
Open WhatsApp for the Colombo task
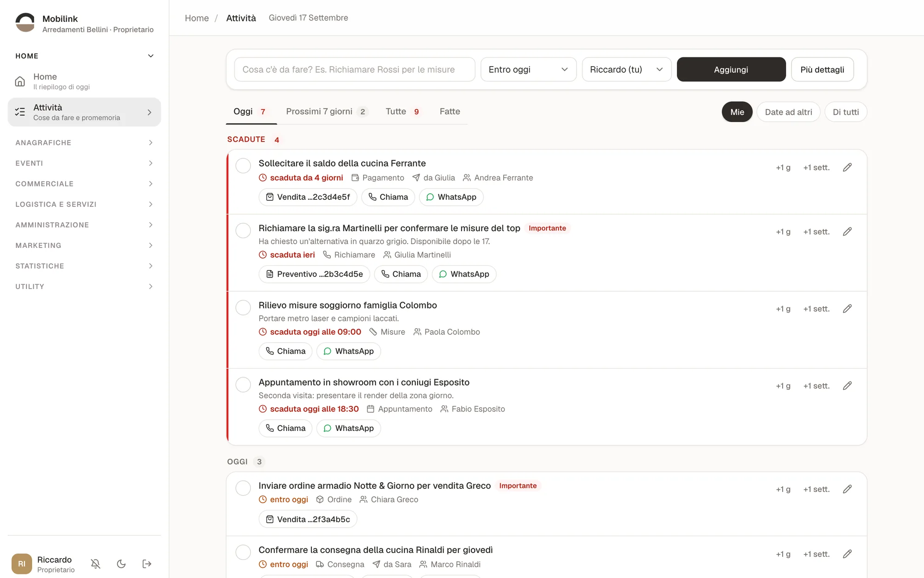[x=348, y=351]
